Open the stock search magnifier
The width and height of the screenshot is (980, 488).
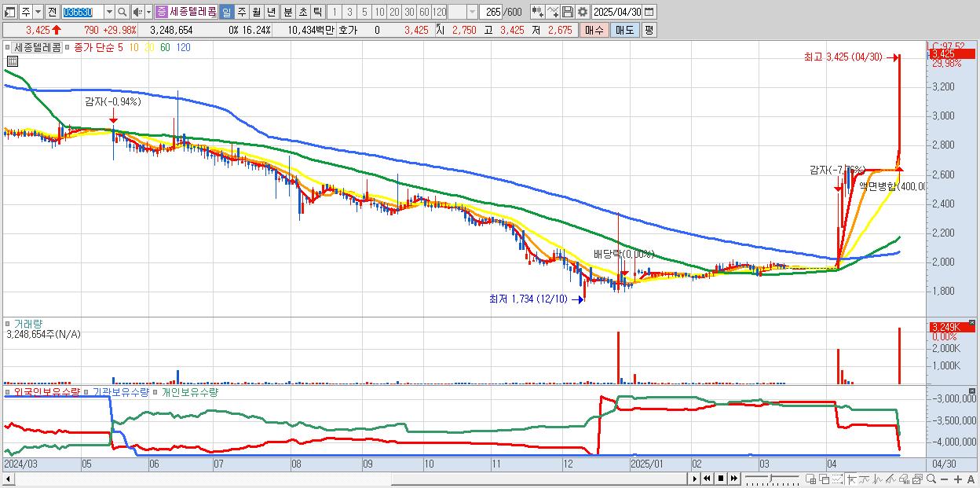click(x=122, y=12)
